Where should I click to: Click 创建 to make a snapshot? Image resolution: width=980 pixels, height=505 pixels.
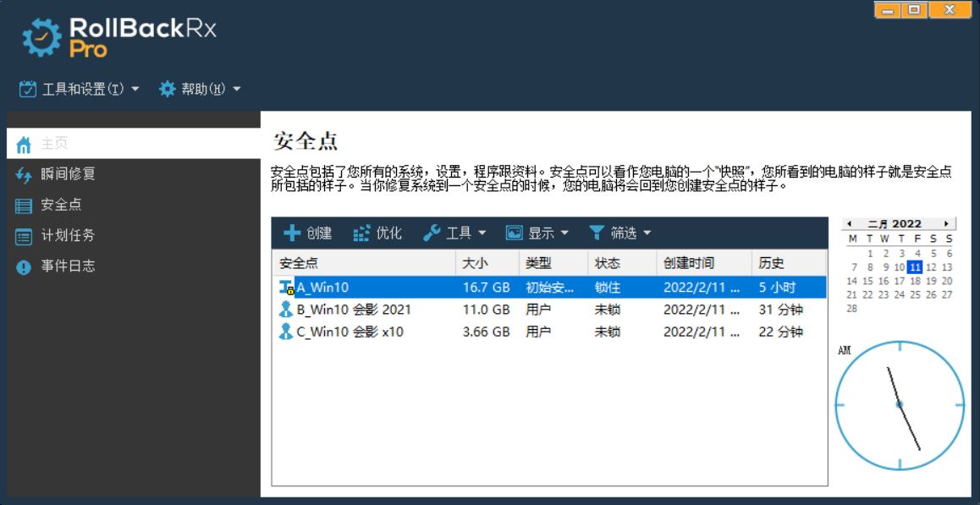[308, 233]
